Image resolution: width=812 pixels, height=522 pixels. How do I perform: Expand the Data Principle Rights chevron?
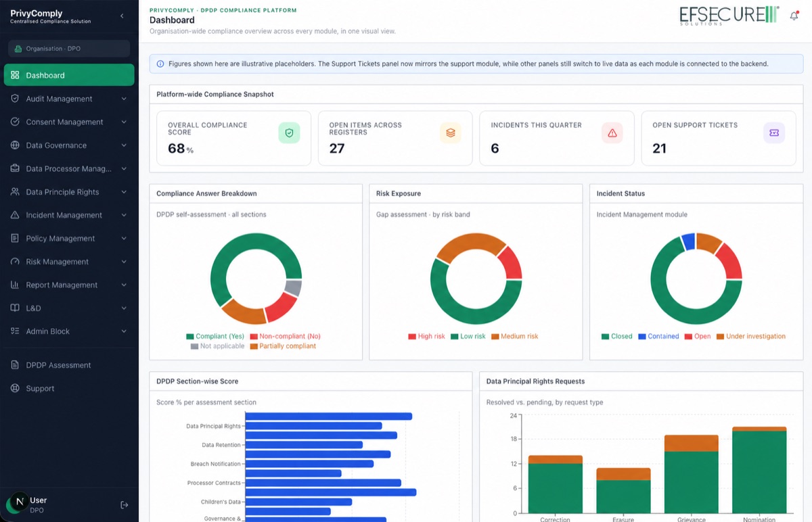pyautogui.click(x=124, y=192)
